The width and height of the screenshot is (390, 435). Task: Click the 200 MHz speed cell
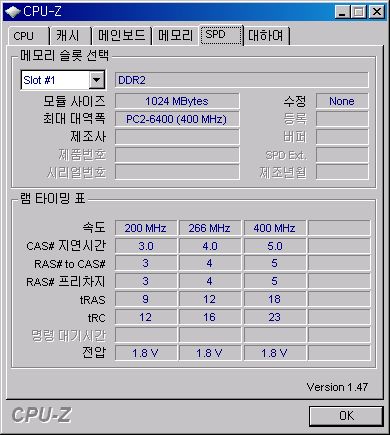pyautogui.click(x=146, y=228)
